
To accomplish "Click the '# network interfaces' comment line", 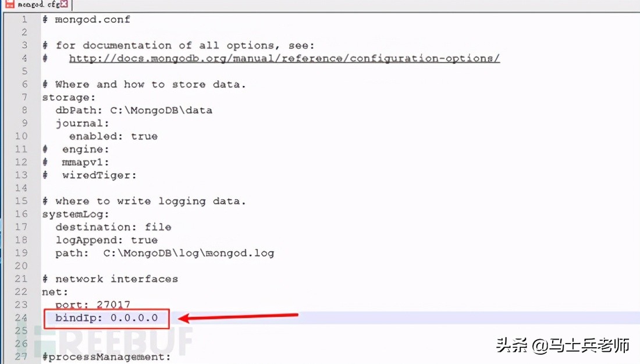I will click(x=110, y=279).
